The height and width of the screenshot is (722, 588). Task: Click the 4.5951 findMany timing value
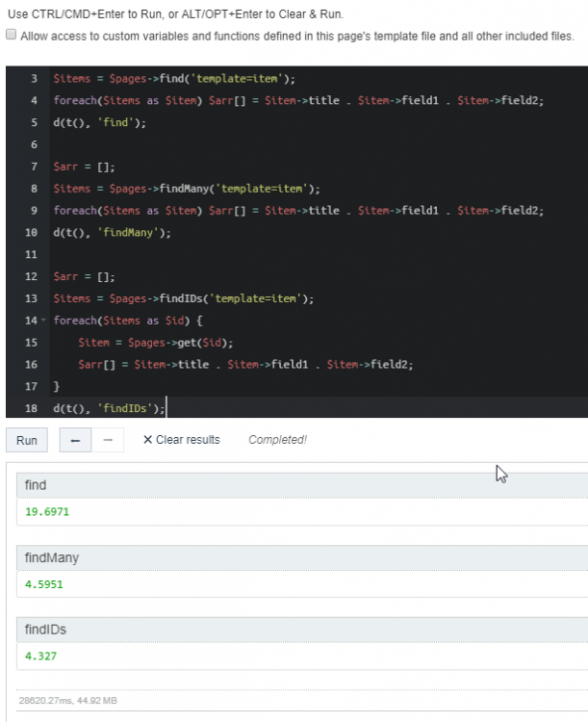[x=47, y=583]
